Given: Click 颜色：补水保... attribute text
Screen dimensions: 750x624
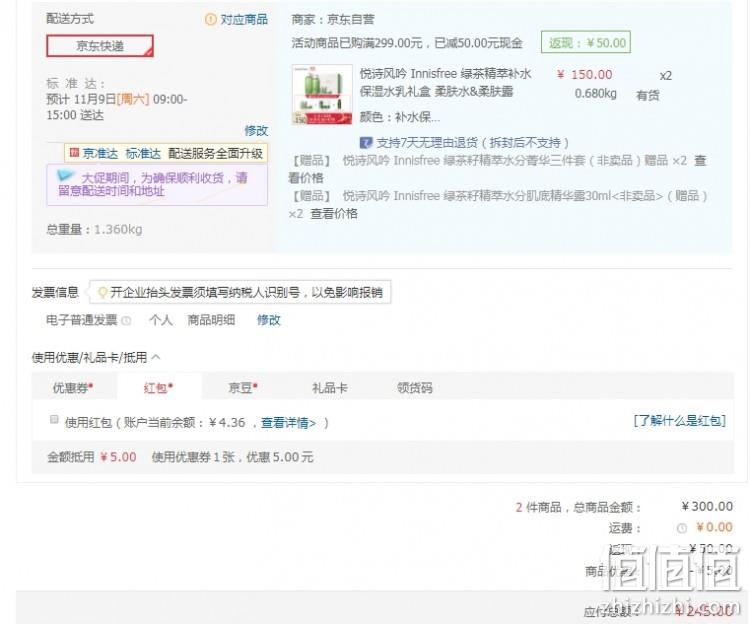Looking at the screenshot, I should click(x=399, y=117).
